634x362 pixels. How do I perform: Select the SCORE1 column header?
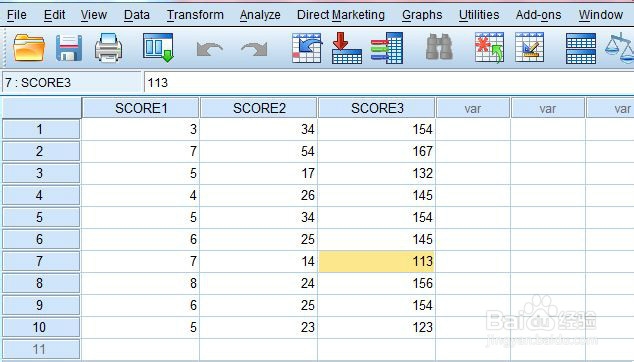coord(141,108)
